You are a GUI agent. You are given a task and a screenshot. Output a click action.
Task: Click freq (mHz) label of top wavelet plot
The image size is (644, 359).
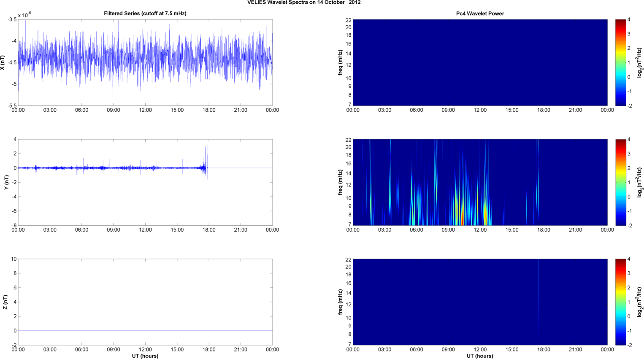click(340, 62)
